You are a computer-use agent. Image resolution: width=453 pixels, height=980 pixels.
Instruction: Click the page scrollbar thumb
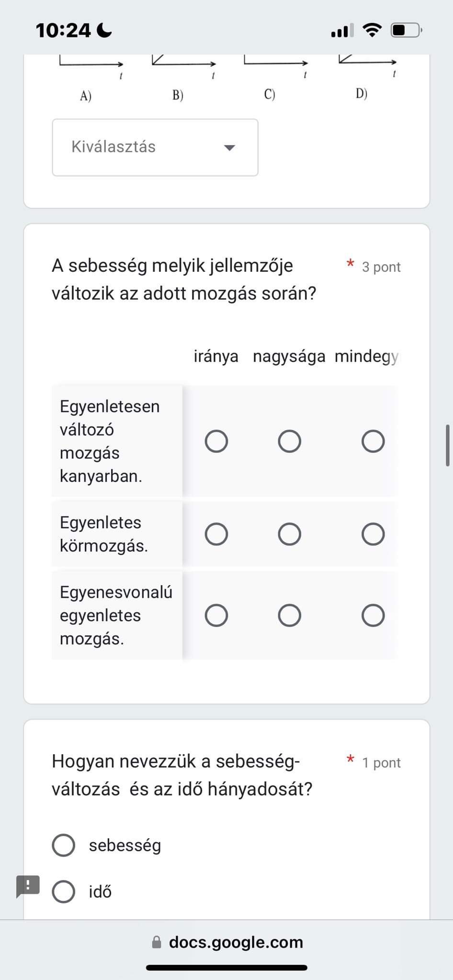(x=448, y=445)
